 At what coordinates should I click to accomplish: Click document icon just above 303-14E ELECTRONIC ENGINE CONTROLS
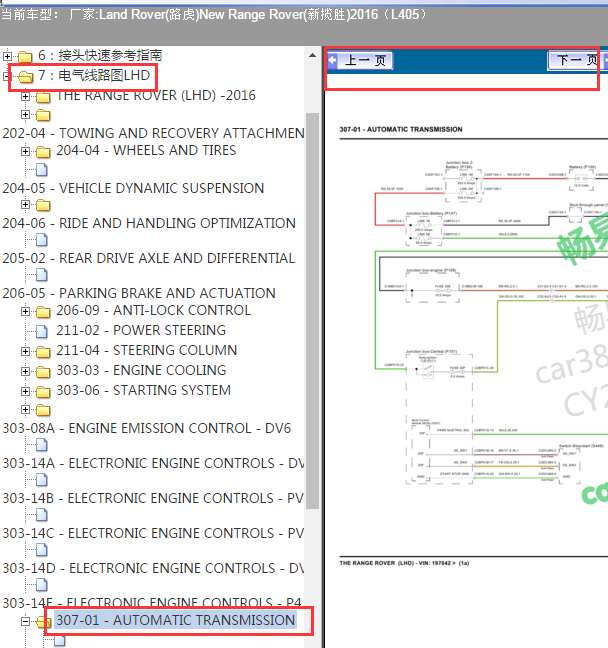[x=42, y=585]
